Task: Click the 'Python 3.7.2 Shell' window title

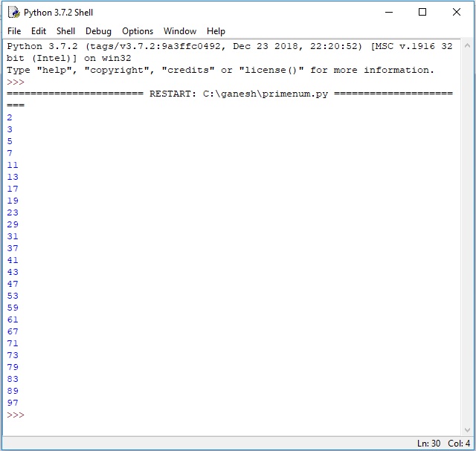Action: pos(58,13)
